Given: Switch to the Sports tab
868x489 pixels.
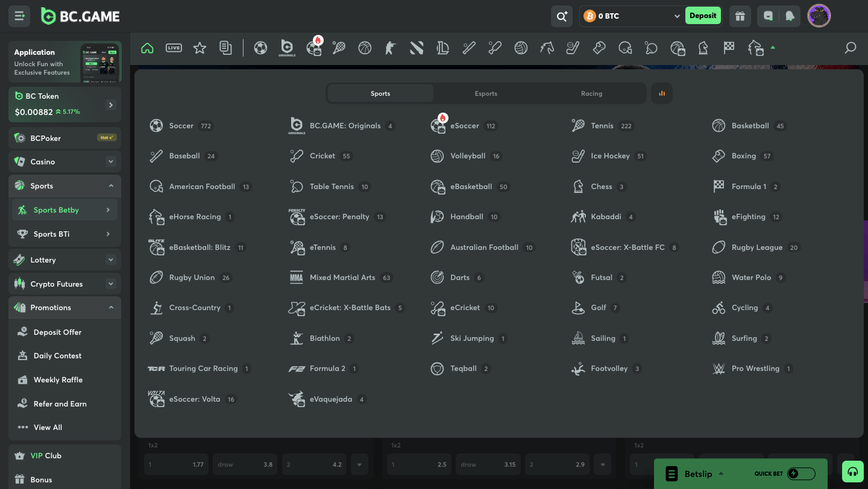Looking at the screenshot, I should 380,93.
